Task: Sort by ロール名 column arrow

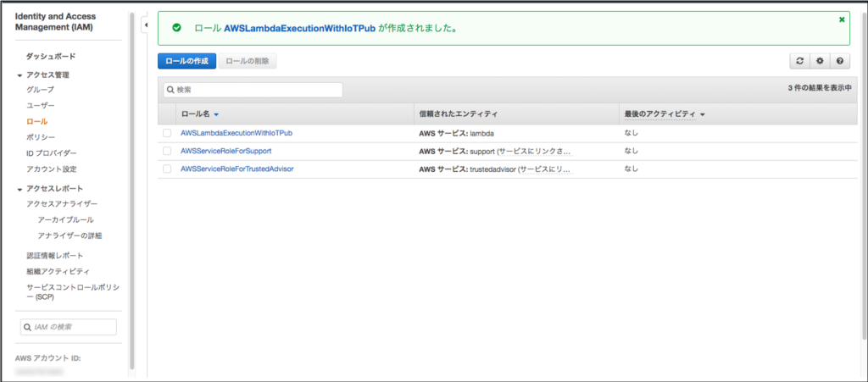Action: [217, 114]
